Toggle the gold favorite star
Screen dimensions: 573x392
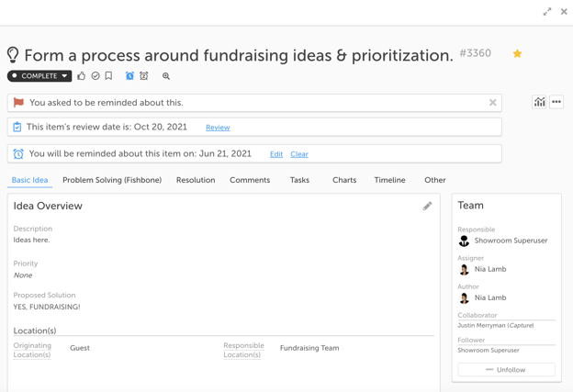point(517,53)
